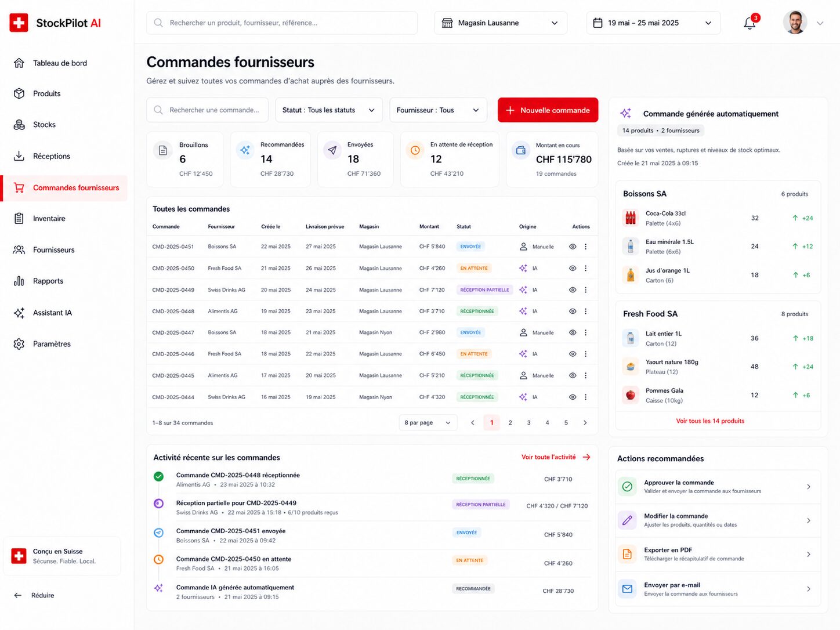
Task: Click the Yaourt nature 180g product icon
Action: [x=631, y=367]
